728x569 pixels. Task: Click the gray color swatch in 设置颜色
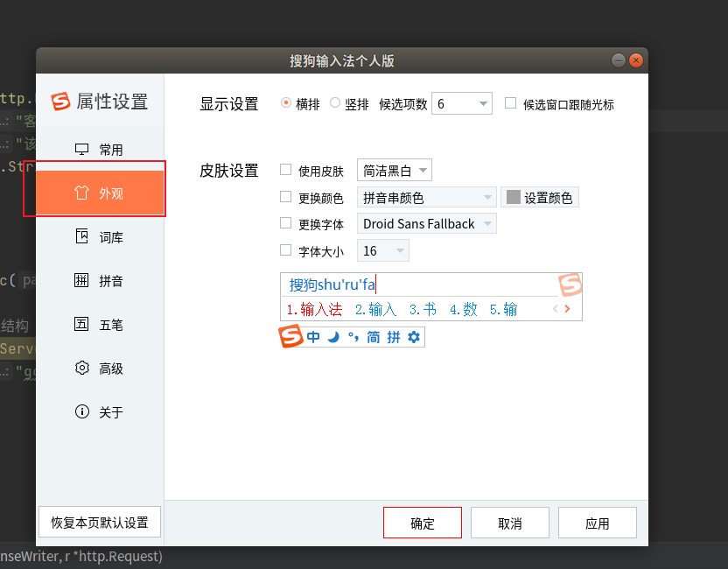click(513, 197)
